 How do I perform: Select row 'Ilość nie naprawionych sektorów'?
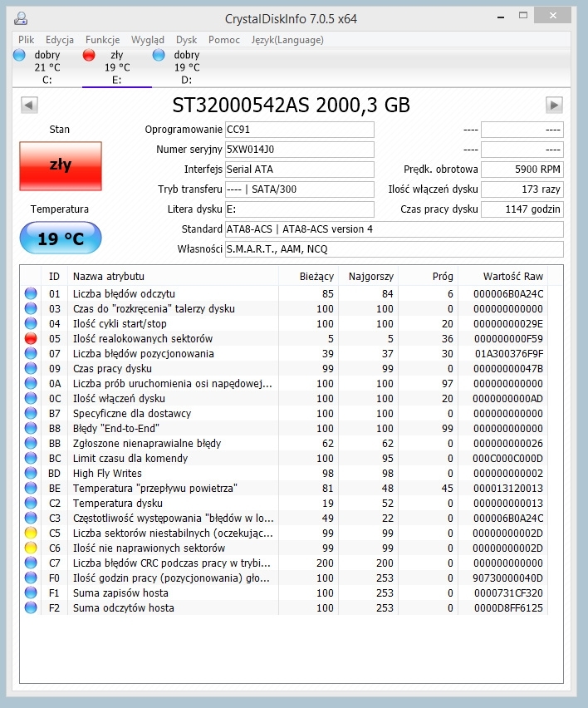tap(284, 548)
